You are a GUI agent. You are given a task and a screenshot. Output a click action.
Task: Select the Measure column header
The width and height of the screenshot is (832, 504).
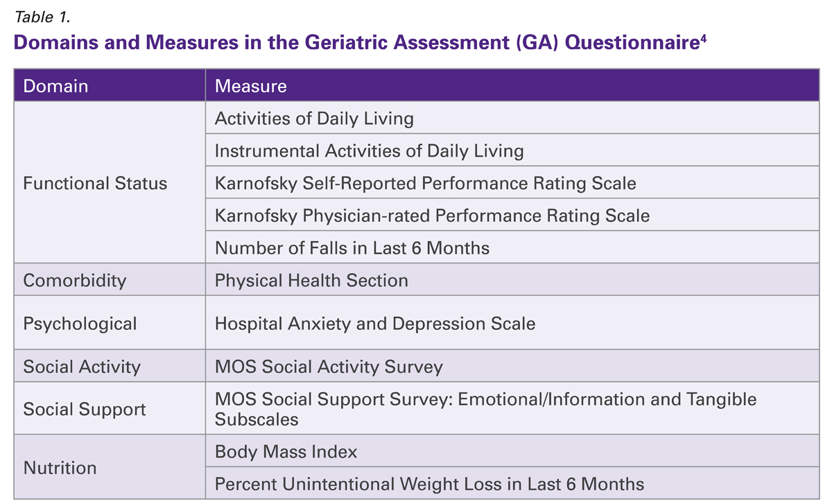[x=251, y=86]
